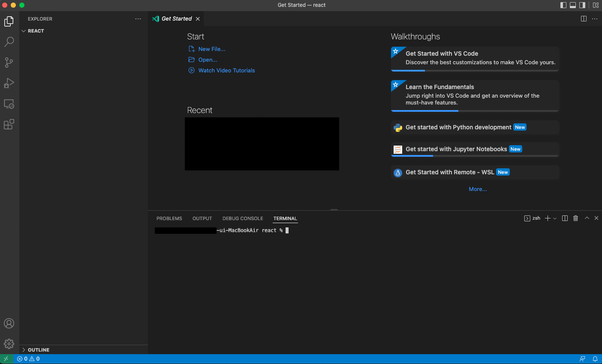Toggle secondary sidebar in title bar

coord(582,5)
